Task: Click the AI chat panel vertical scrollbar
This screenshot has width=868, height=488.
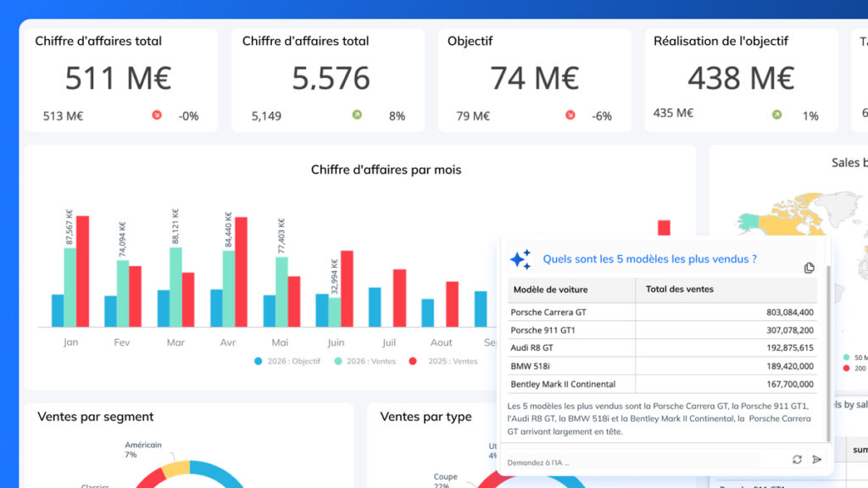Action: pos(828,353)
